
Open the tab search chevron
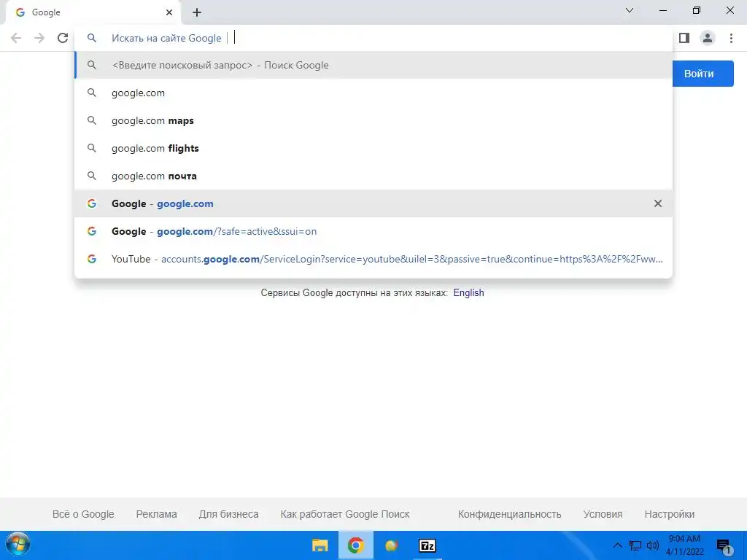(x=630, y=10)
